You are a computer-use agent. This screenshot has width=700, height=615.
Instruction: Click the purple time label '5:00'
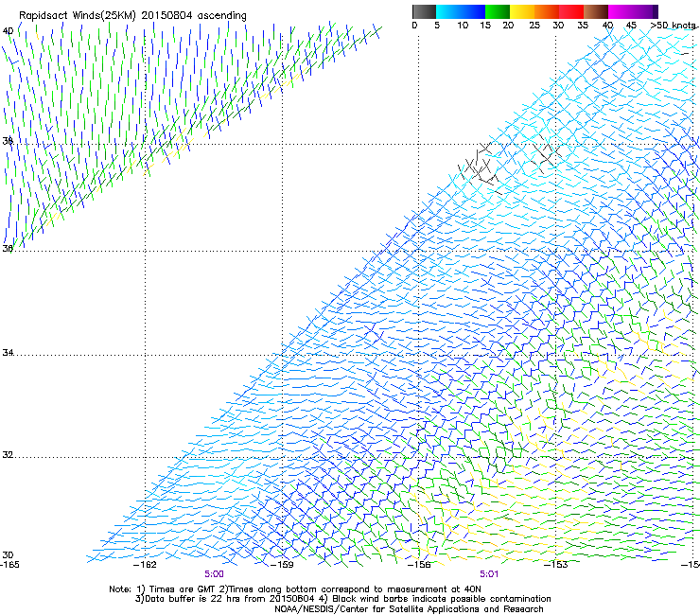(215, 574)
